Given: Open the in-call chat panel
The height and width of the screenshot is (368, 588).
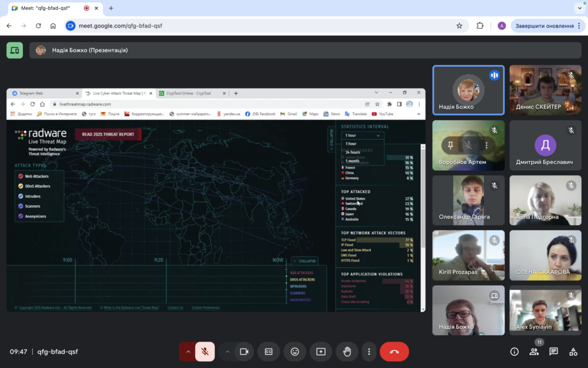Looking at the screenshot, I should [x=554, y=352].
